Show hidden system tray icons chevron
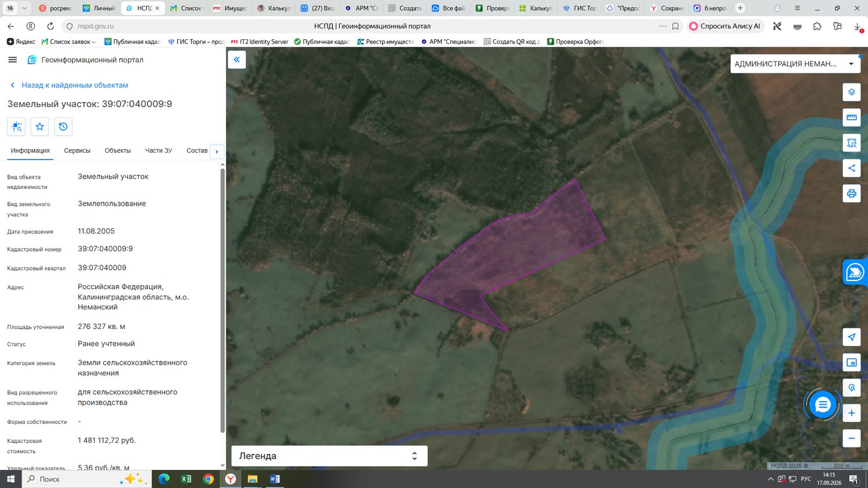The image size is (868, 488). 770,479
